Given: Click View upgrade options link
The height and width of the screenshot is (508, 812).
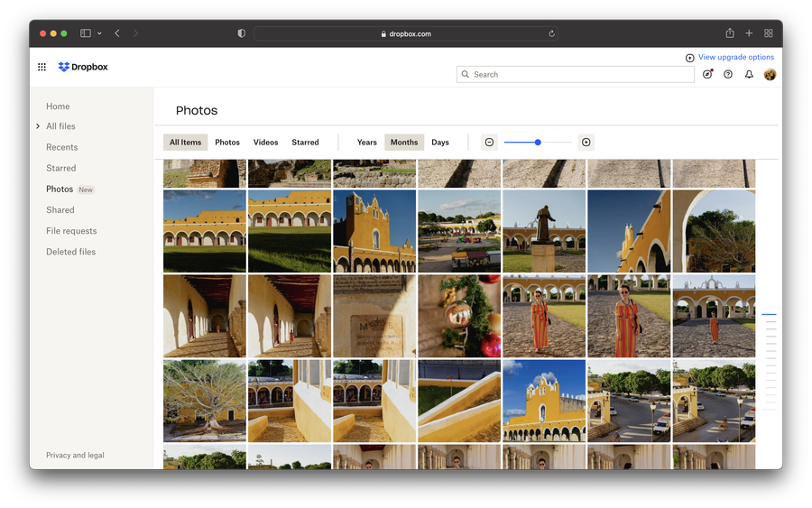Looking at the screenshot, I should tap(736, 57).
